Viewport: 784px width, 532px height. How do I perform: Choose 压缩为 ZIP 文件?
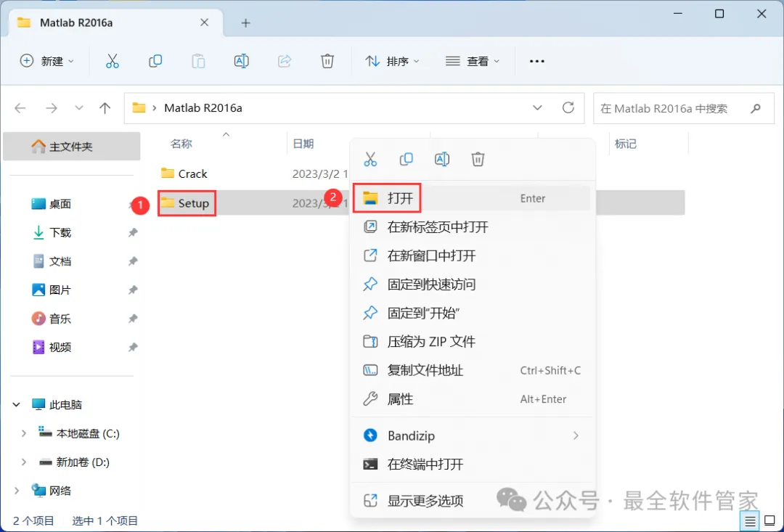click(x=473, y=342)
